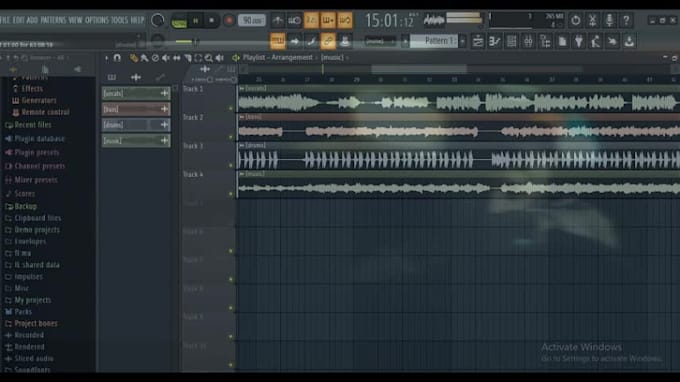This screenshot has height=382, width=680.
Task: Toggle countdown before recording
Action: point(311,20)
